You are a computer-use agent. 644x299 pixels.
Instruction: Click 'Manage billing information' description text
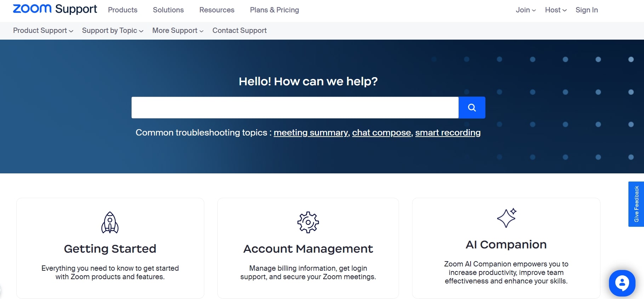click(x=308, y=272)
